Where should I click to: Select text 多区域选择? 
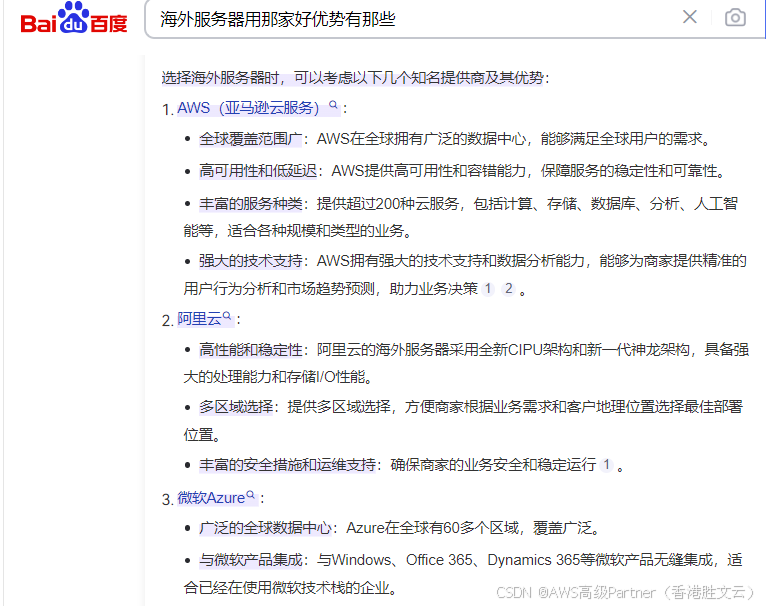pyautogui.click(x=236, y=407)
